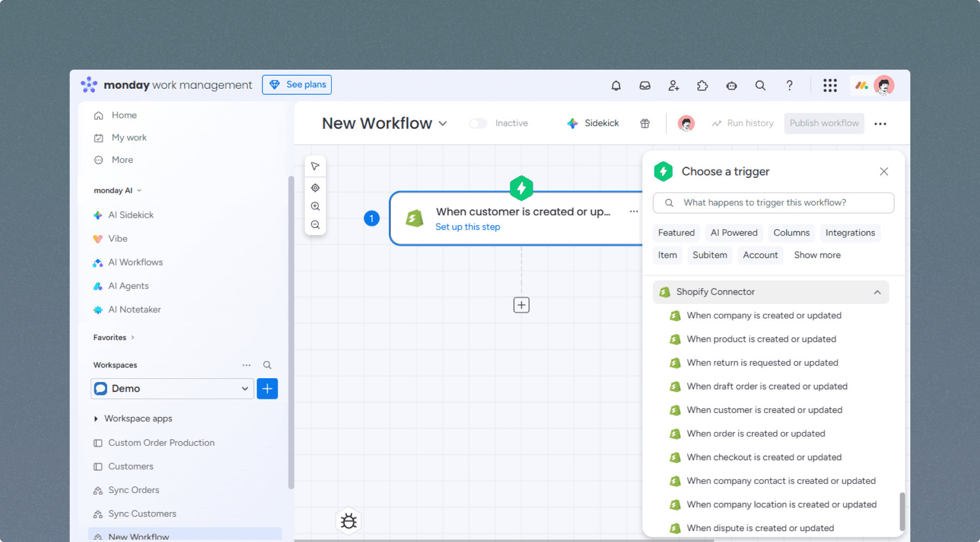Open the apps puzzle-piece icon
This screenshot has height=542, width=980.
pyautogui.click(x=702, y=85)
